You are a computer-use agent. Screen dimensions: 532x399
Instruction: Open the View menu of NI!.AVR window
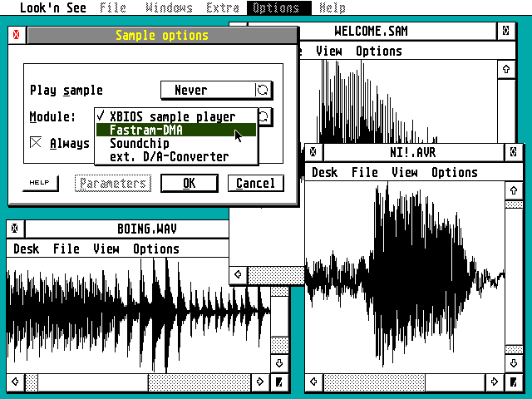tap(404, 172)
